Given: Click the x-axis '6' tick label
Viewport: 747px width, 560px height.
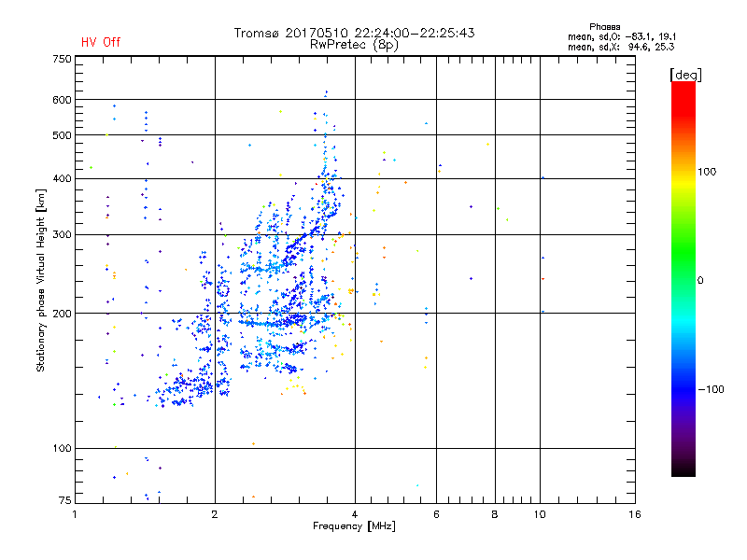Looking at the screenshot, I should 436,514.
